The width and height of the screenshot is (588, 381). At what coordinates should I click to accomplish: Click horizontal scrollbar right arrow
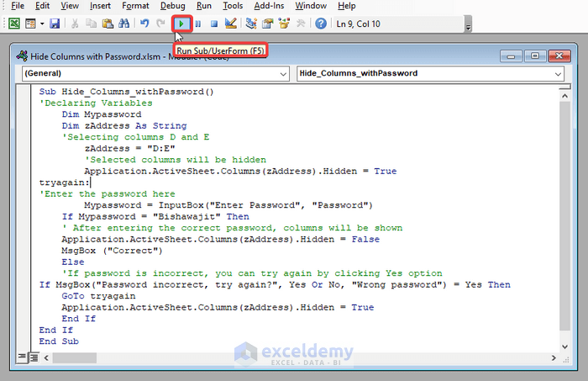click(554, 358)
